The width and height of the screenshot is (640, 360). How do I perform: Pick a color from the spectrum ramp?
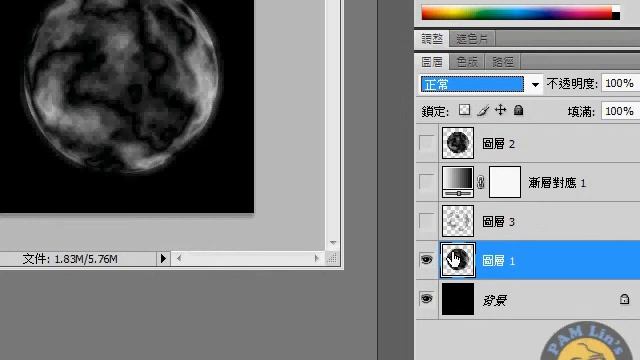coord(517,13)
